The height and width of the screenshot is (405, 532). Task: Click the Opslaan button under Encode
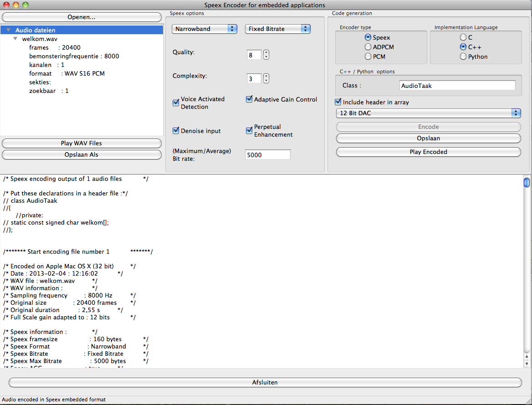429,138
